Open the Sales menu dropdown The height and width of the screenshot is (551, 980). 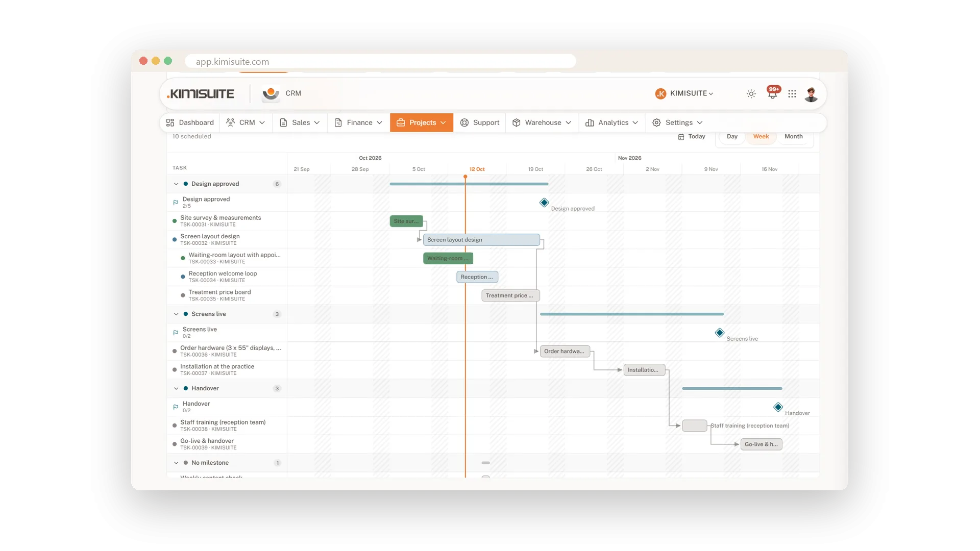[x=300, y=122]
